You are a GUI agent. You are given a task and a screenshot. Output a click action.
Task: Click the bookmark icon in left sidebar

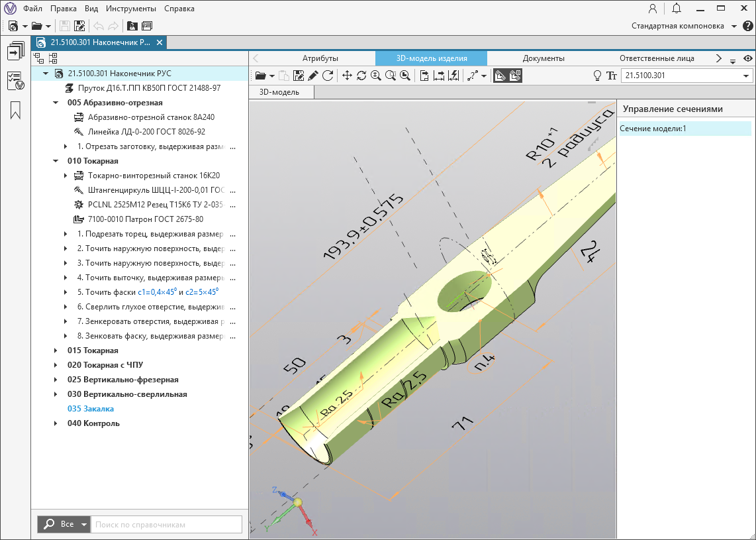[15, 110]
